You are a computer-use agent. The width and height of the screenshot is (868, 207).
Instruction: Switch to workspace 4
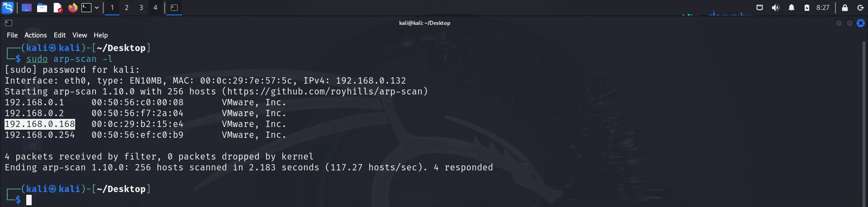[x=155, y=8]
